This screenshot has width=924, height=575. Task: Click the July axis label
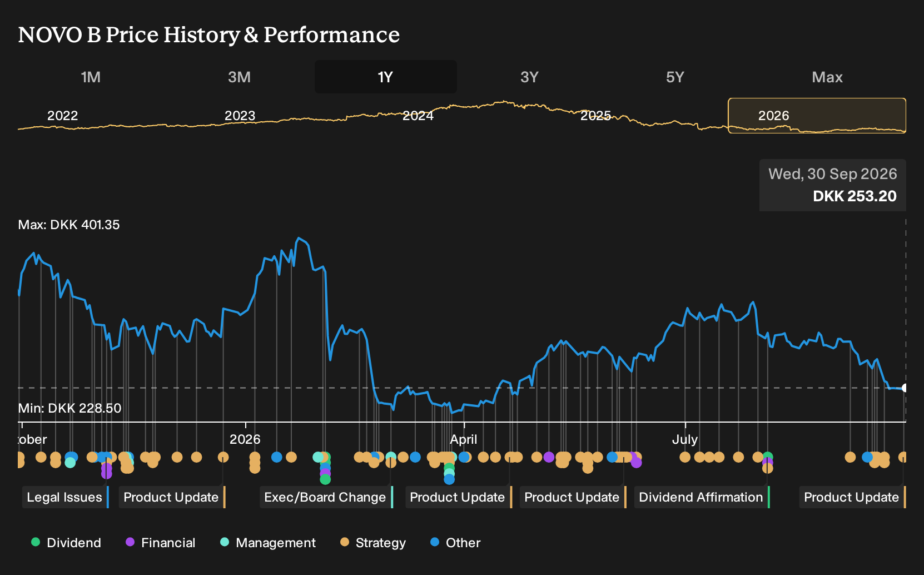coord(685,439)
